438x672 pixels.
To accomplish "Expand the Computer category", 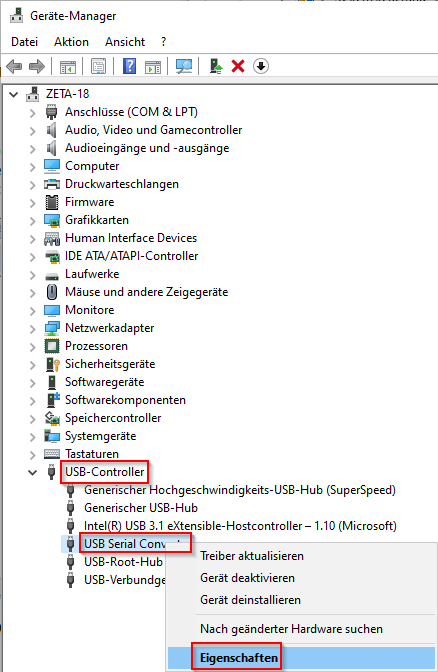I will (x=33, y=167).
